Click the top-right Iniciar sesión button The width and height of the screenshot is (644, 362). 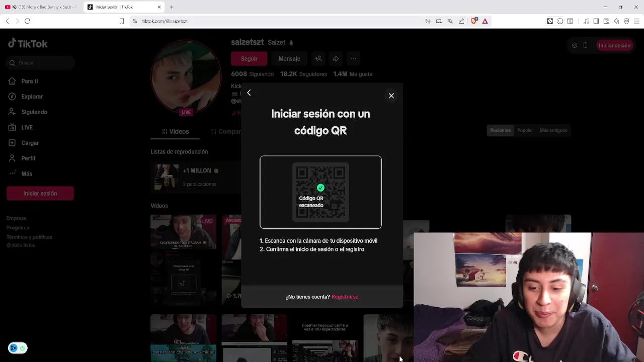point(614,45)
